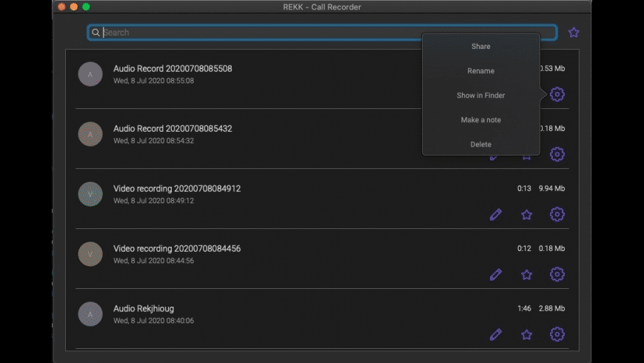The width and height of the screenshot is (644, 363).
Task: Select the title Video recording 20200708084912
Action: pyautogui.click(x=177, y=189)
